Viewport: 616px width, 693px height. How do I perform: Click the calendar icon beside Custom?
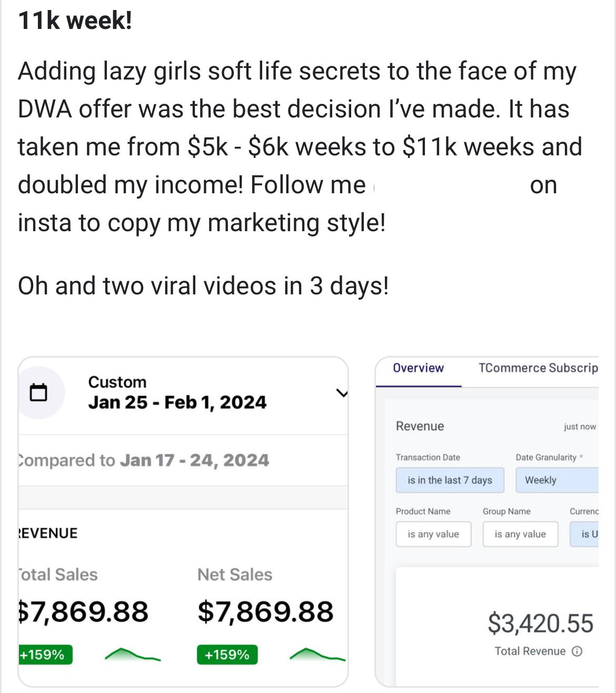38,392
